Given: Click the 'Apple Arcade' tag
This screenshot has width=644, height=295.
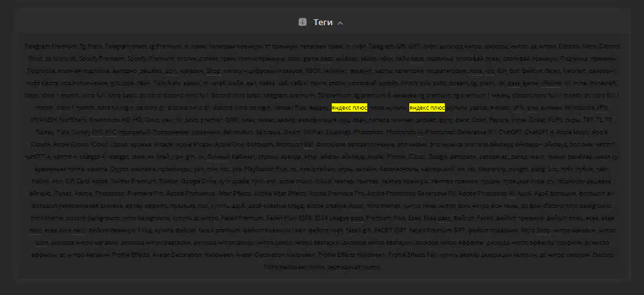Looking at the screenshot, I should [193, 145].
